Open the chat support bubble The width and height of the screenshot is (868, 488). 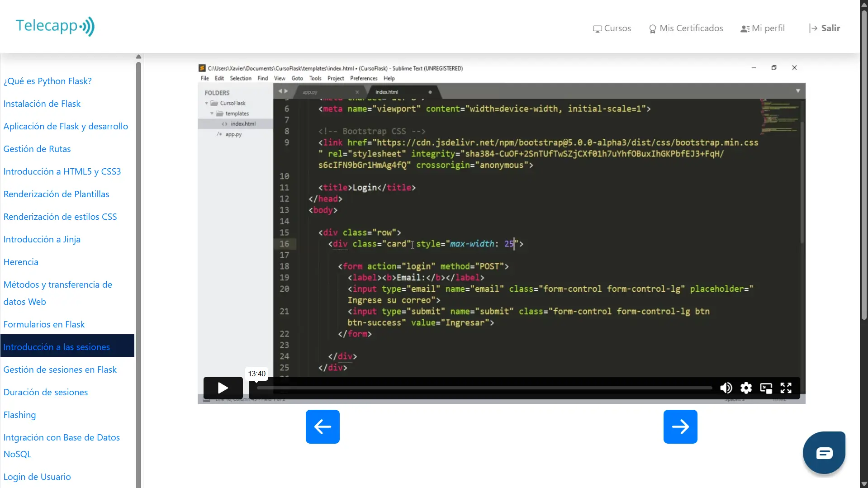coord(824,453)
